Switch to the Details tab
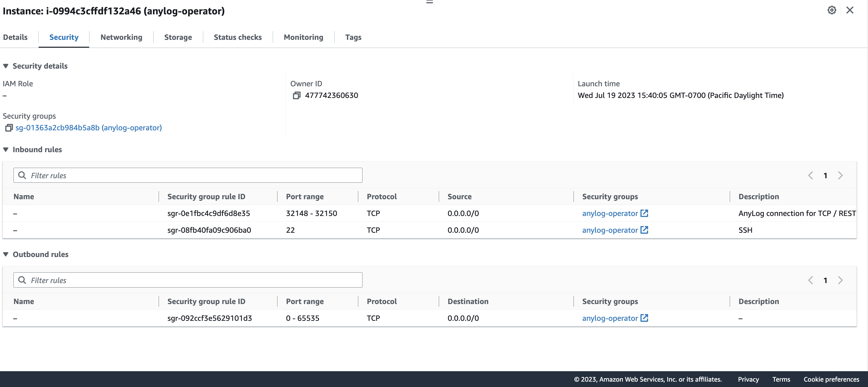The width and height of the screenshot is (868, 387). (x=15, y=37)
